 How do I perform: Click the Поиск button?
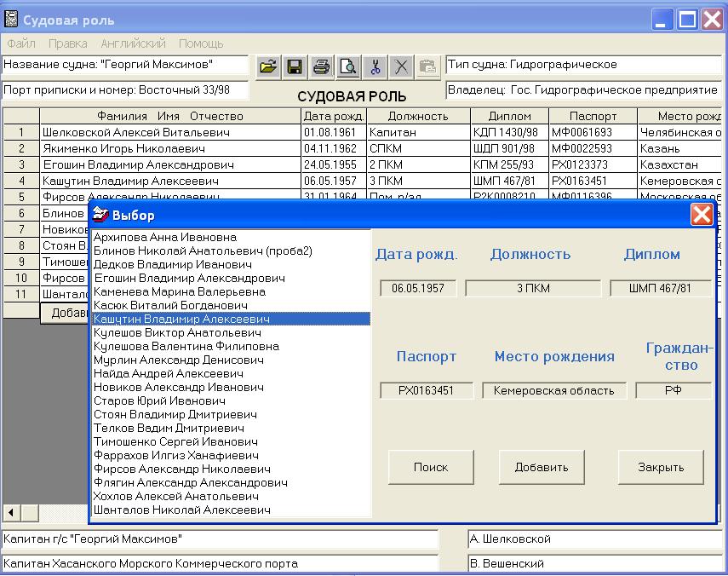(x=431, y=467)
